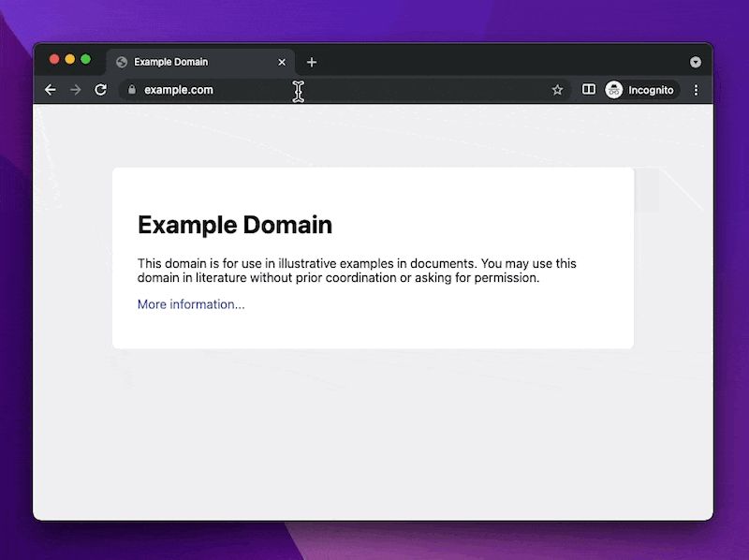Click the paragraph starting 'This domain is for use'
Viewport: 749px width, 560px height.
(x=357, y=271)
